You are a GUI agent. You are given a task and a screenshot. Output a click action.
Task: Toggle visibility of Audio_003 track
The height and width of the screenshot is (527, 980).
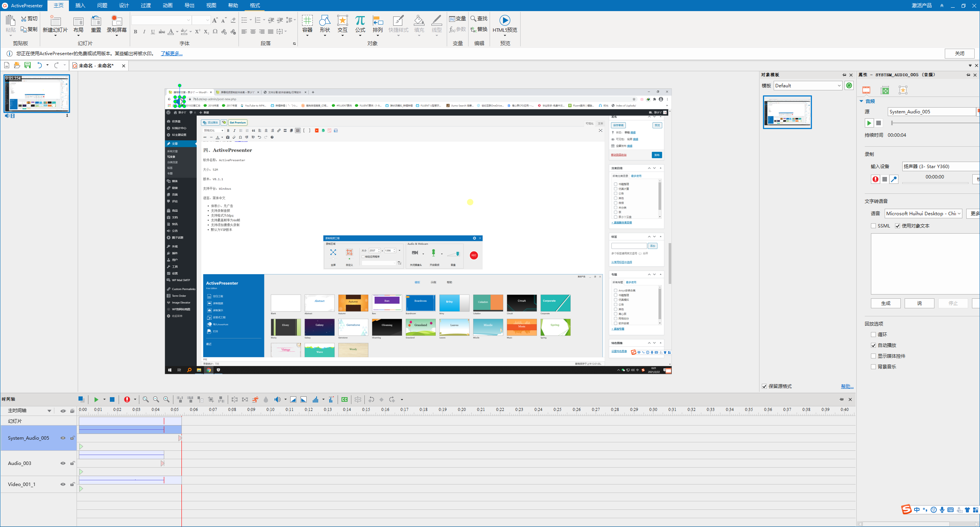(63, 463)
